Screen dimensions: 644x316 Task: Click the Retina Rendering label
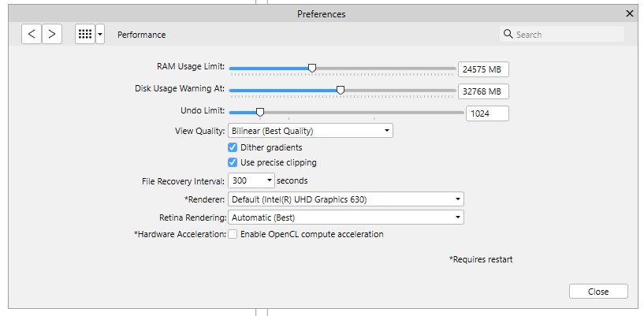(x=193, y=218)
